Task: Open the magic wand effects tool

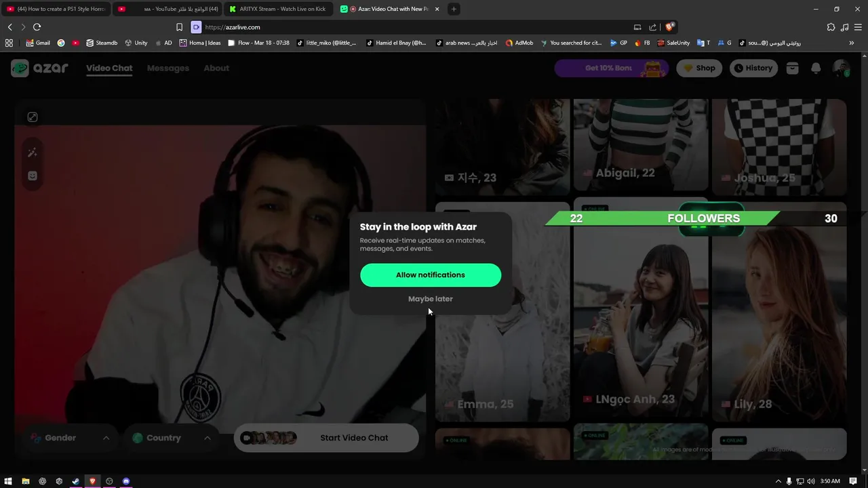Action: point(32,152)
